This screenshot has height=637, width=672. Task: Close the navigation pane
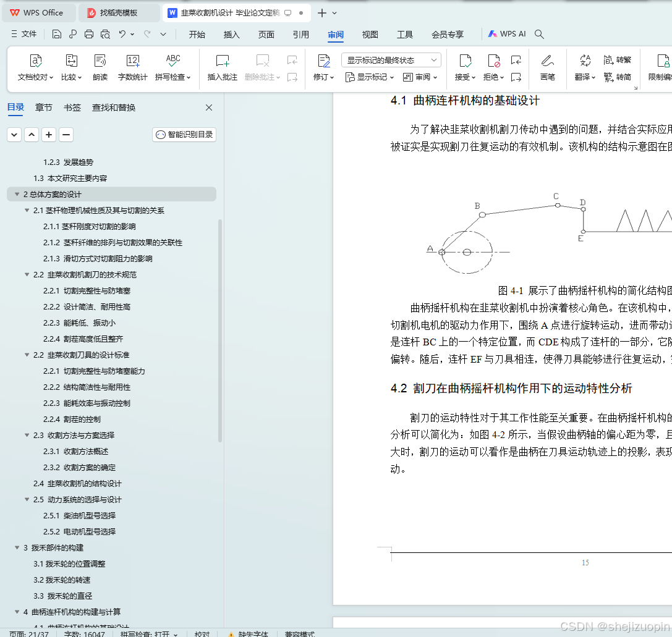coord(209,108)
